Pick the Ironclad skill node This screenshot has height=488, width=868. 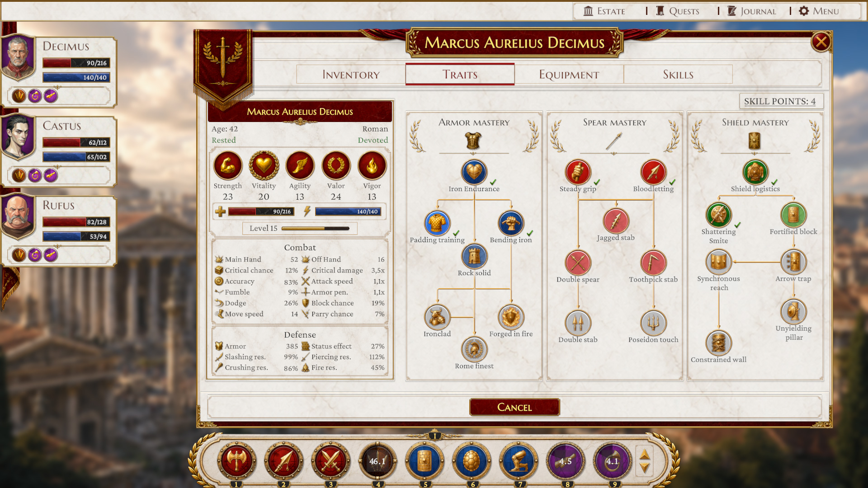[x=437, y=317]
